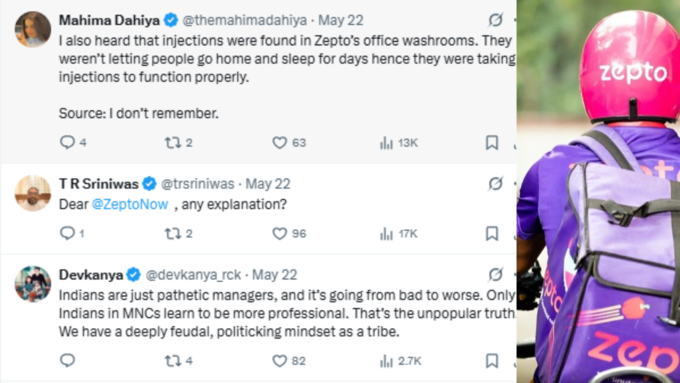Bookmark Mahima Dahiya's tweet

(491, 143)
